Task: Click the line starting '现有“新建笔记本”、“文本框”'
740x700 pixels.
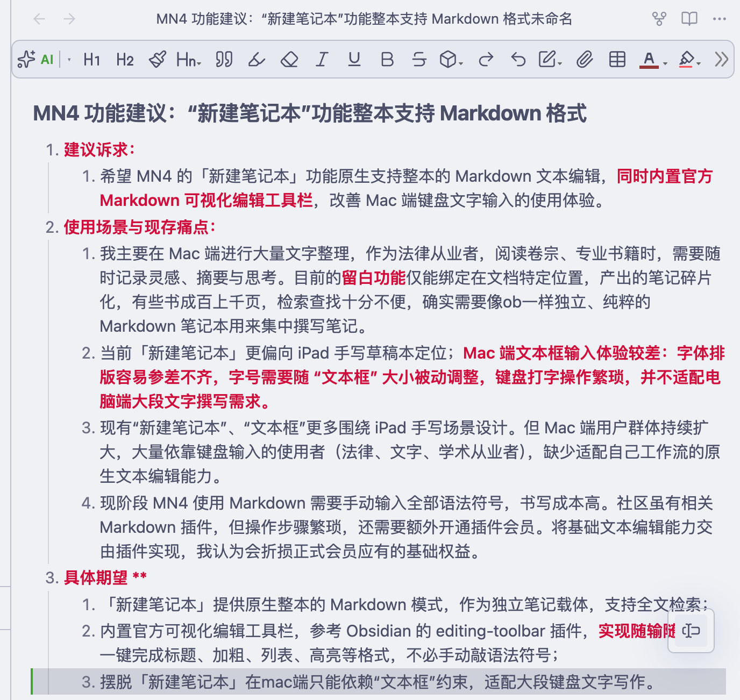Action: click(x=404, y=428)
